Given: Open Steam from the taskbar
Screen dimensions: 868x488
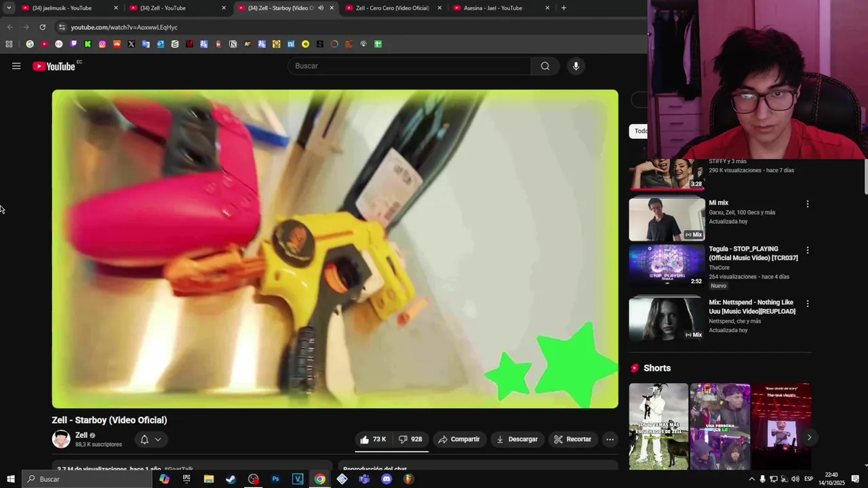Looking at the screenshot, I should click(x=231, y=479).
